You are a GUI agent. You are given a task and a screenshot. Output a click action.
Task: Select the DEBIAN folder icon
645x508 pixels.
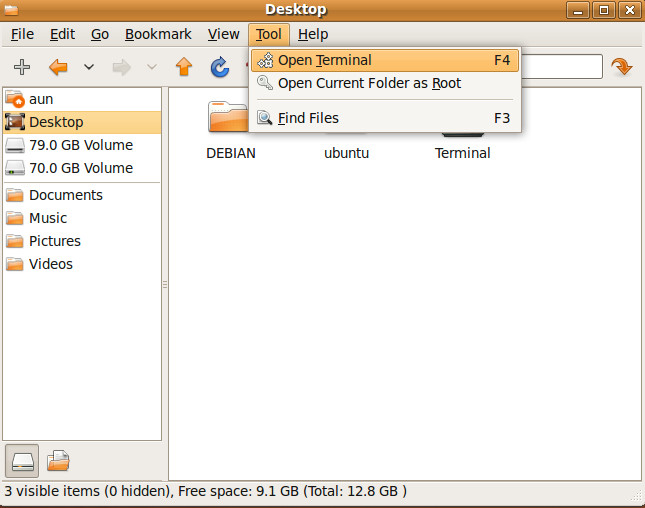coord(229,117)
